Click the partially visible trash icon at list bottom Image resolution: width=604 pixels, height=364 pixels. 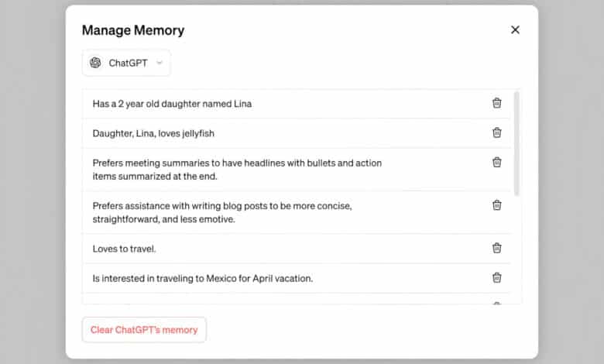coord(496,303)
